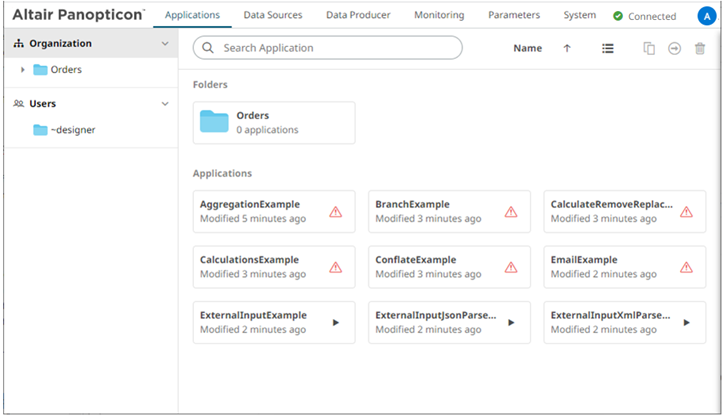Collapse the Organization section chevron
Screen dimensions: 723x416
point(165,44)
